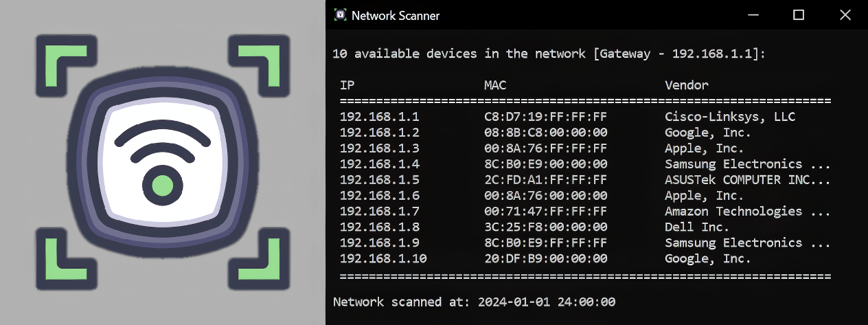Select IP address 192.168.1.6

380,196
